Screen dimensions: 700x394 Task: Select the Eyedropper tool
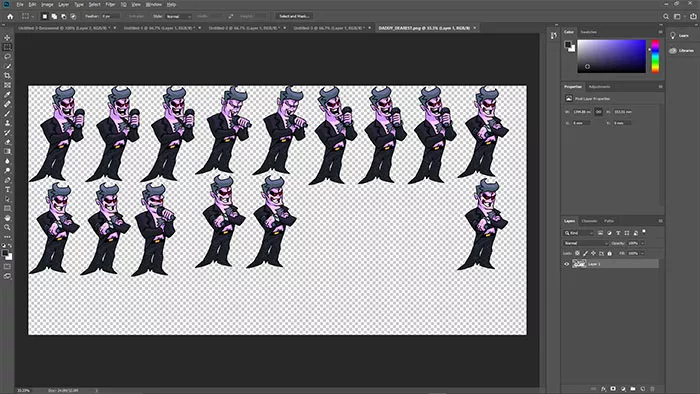[x=7, y=95]
